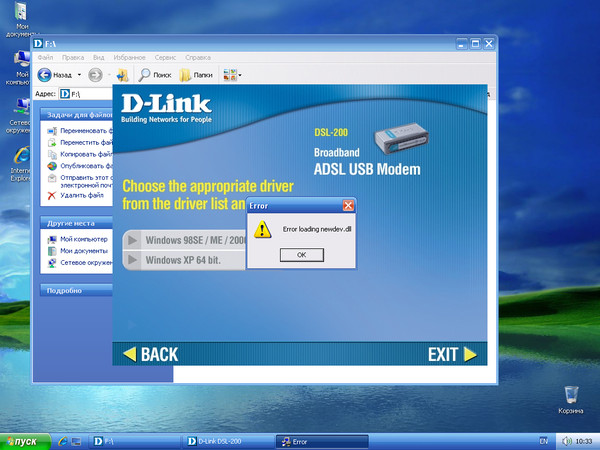Open the Избранное menu
Image resolution: width=600 pixels, height=450 pixels.
click(x=129, y=57)
